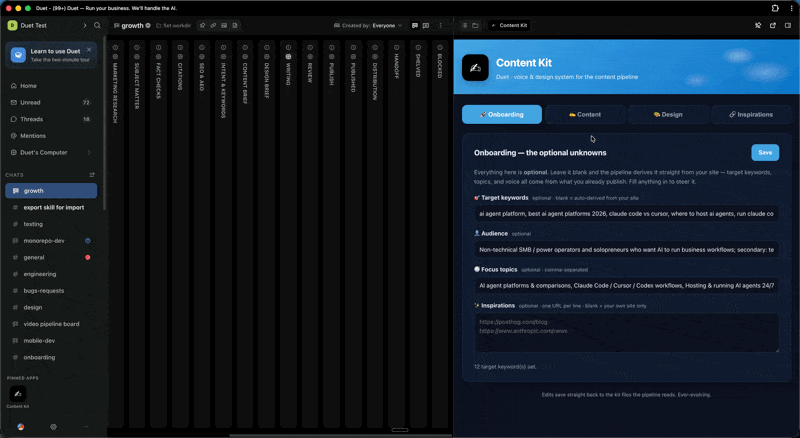Open the board's vertical dots menu
Screen dimensions: 800x438
[x=440, y=26]
